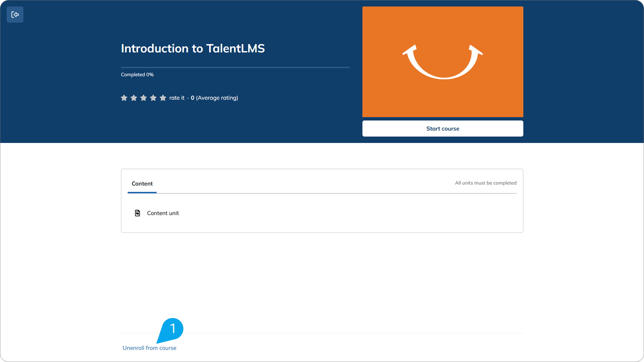The height and width of the screenshot is (362, 644).
Task: Click the orange course thumbnail image
Action: (x=443, y=62)
